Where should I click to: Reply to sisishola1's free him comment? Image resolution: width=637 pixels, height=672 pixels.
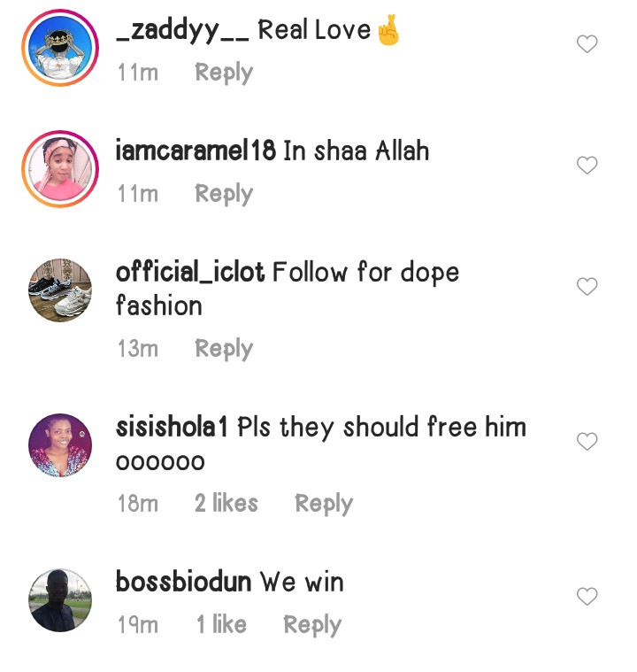[324, 504]
